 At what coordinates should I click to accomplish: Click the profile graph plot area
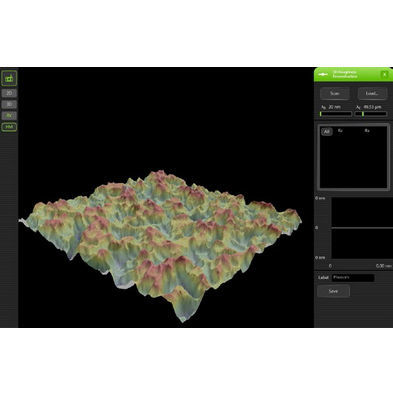(362, 228)
